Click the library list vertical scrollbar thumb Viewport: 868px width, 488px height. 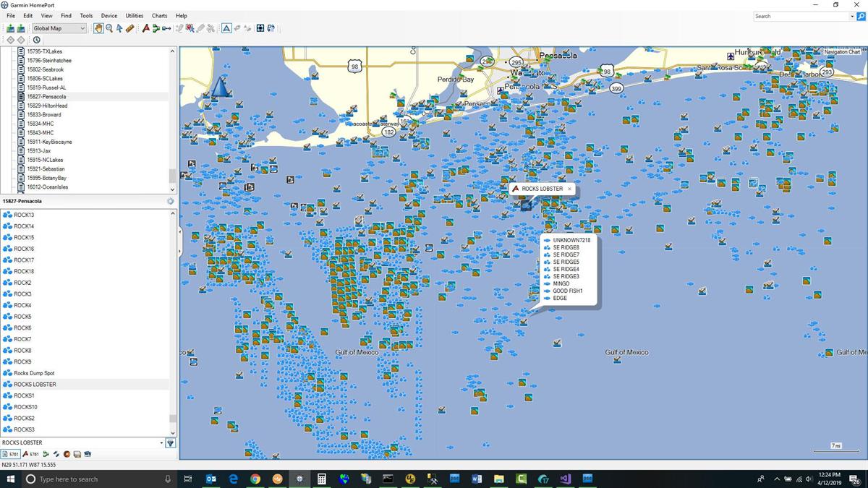[x=172, y=176]
